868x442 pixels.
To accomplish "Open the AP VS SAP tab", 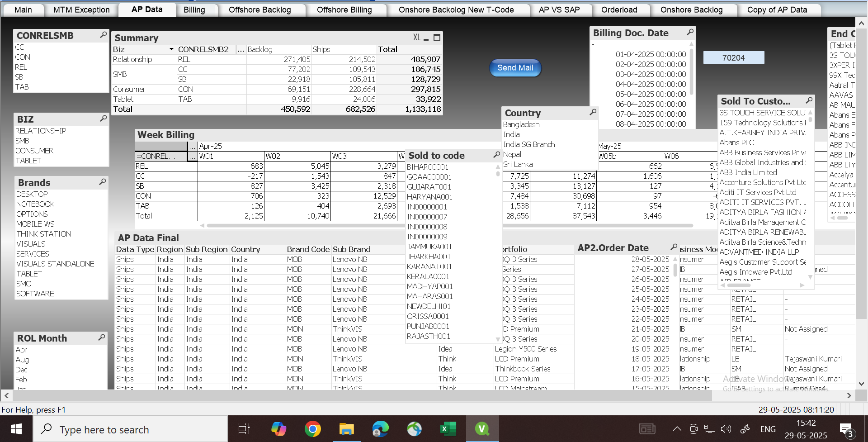I will click(x=559, y=10).
